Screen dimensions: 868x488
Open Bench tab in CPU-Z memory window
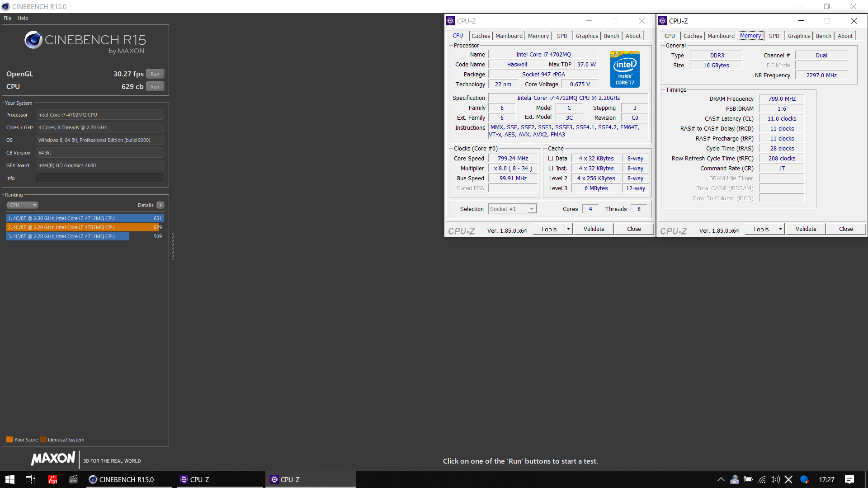pos(823,36)
